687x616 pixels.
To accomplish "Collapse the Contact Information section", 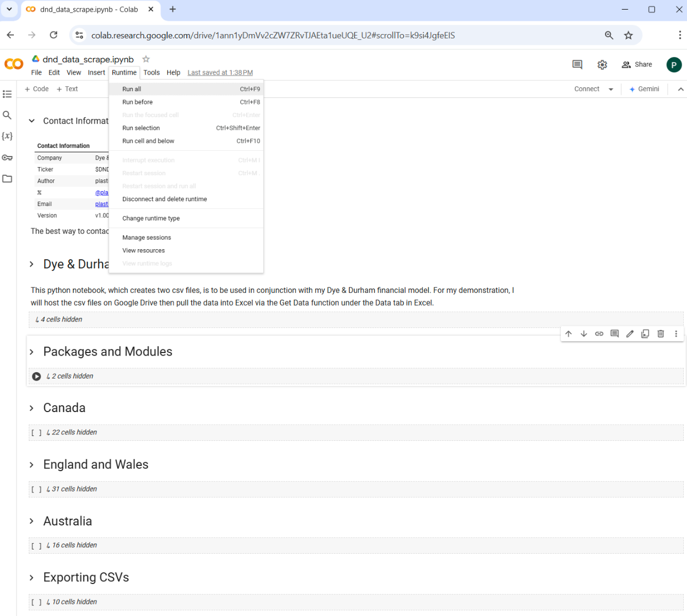I will [x=31, y=121].
